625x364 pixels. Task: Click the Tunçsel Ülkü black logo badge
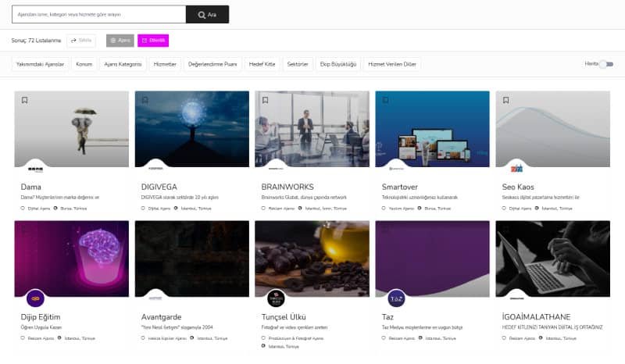coord(276,298)
